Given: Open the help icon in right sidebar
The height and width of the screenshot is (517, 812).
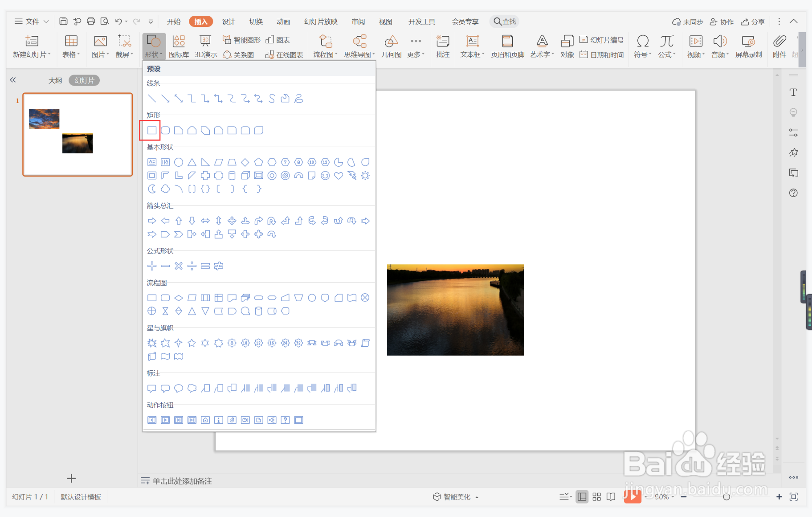Looking at the screenshot, I should (793, 193).
